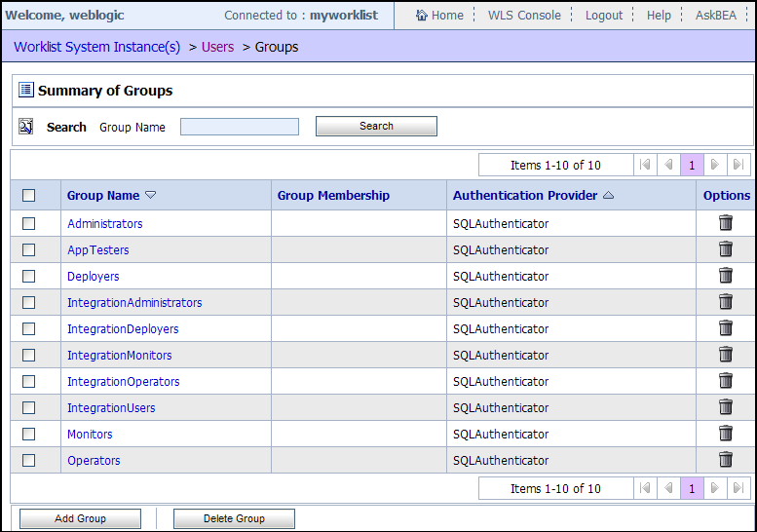This screenshot has height=532, width=757.
Task: Go to previous page in bottom pager
Action: tap(668, 488)
